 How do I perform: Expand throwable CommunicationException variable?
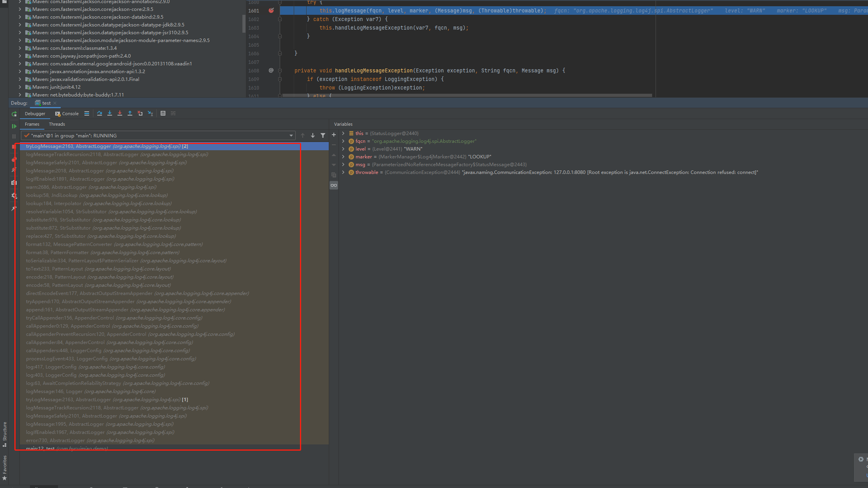343,172
